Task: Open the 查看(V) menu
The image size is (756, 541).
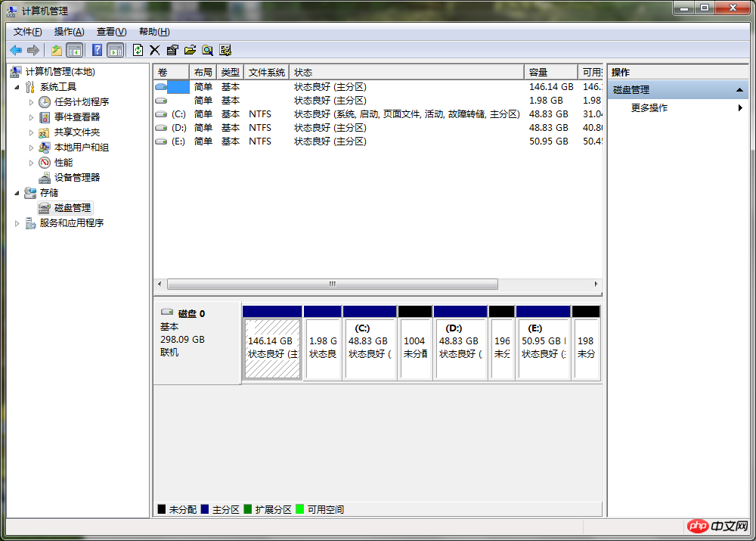Action: click(111, 32)
